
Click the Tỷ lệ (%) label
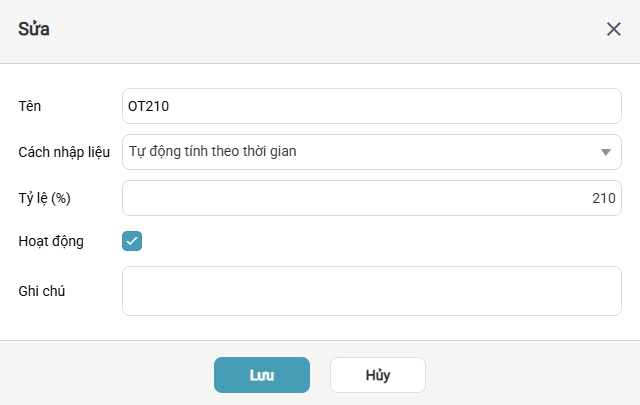click(45, 198)
